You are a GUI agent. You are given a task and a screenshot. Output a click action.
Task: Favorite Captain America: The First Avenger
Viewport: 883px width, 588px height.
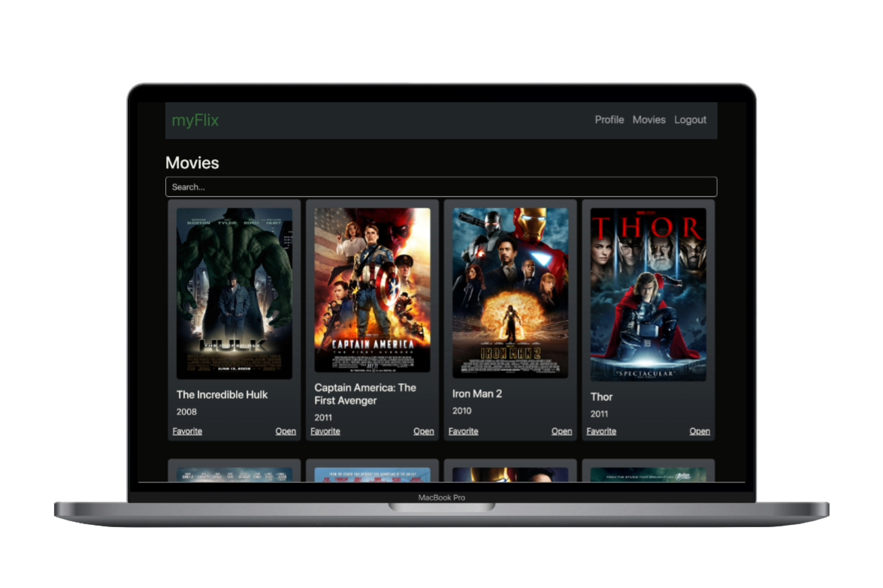point(325,431)
